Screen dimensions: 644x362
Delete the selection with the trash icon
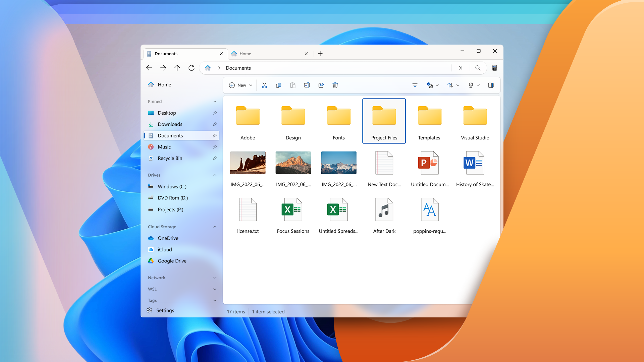[x=335, y=85]
